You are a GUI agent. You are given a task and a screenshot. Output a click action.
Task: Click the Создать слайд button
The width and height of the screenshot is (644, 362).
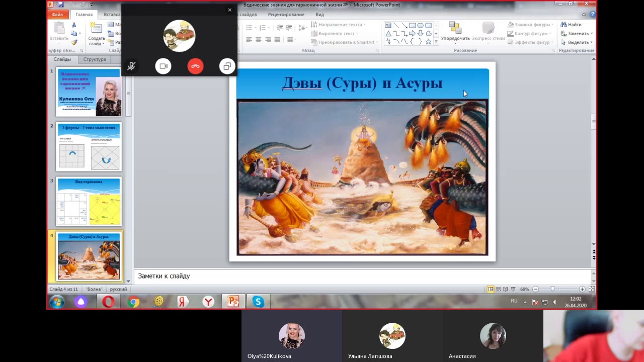tap(97, 34)
